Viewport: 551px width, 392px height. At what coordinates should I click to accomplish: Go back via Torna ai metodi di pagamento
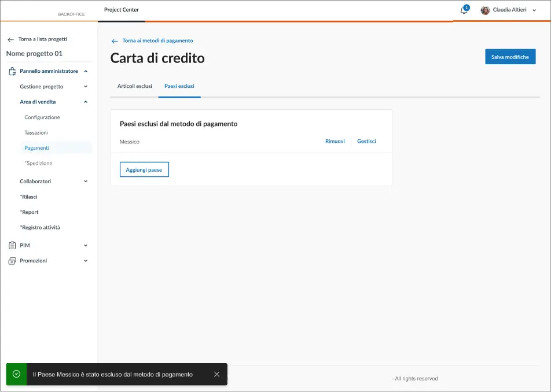point(157,41)
